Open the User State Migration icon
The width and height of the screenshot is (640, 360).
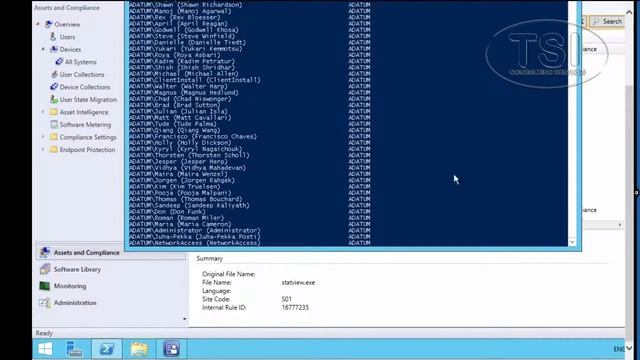click(x=54, y=99)
